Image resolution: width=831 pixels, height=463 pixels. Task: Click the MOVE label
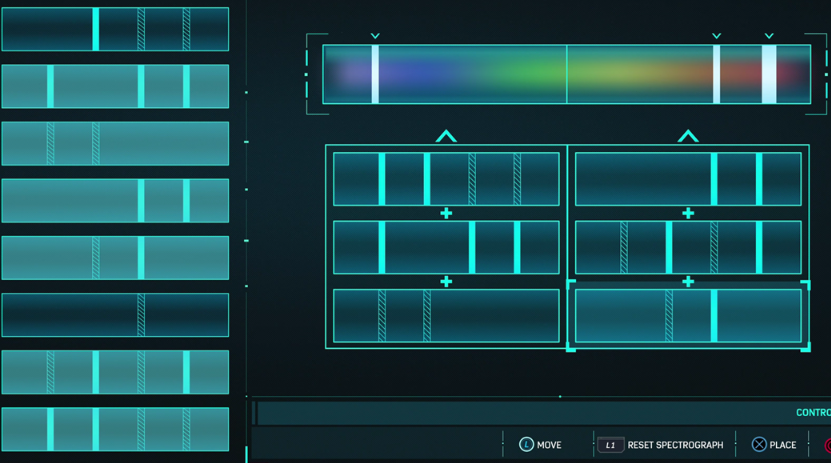pos(549,445)
